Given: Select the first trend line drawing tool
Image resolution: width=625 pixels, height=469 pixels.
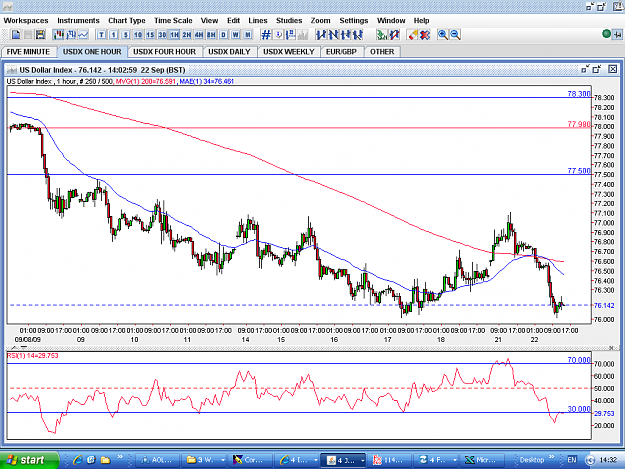Looking at the screenshot, I should [x=321, y=35].
